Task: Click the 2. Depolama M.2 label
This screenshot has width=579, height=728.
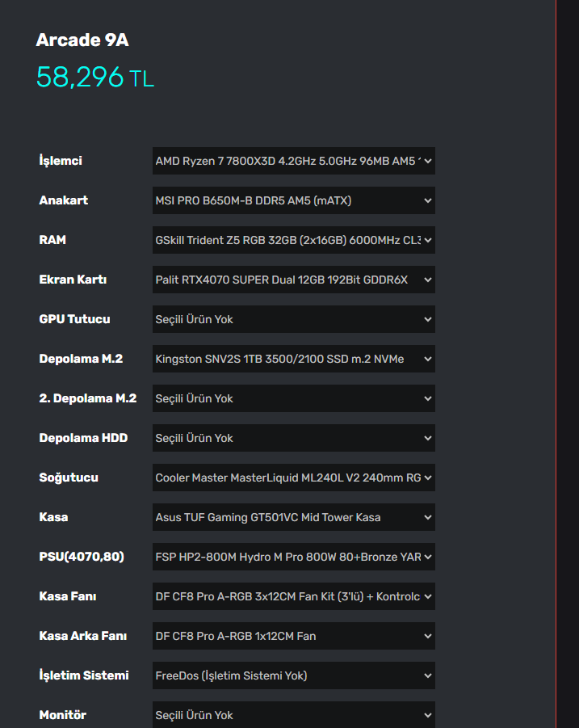Action: [88, 398]
